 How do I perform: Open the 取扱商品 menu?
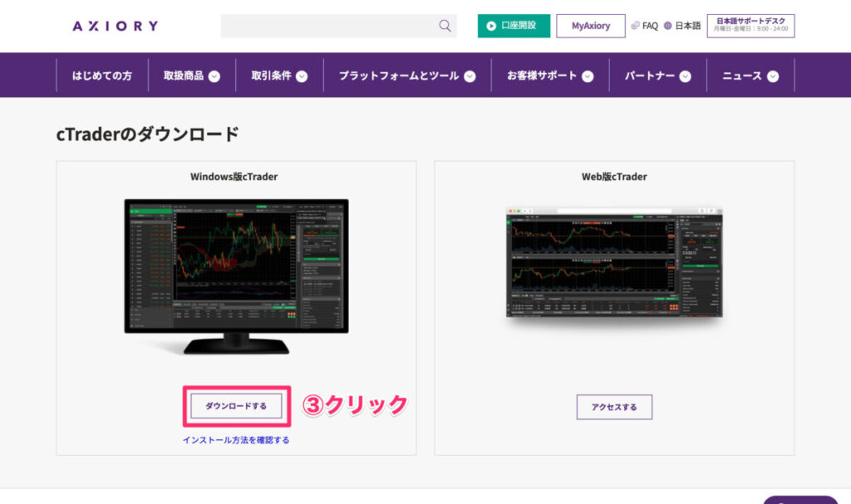184,76
